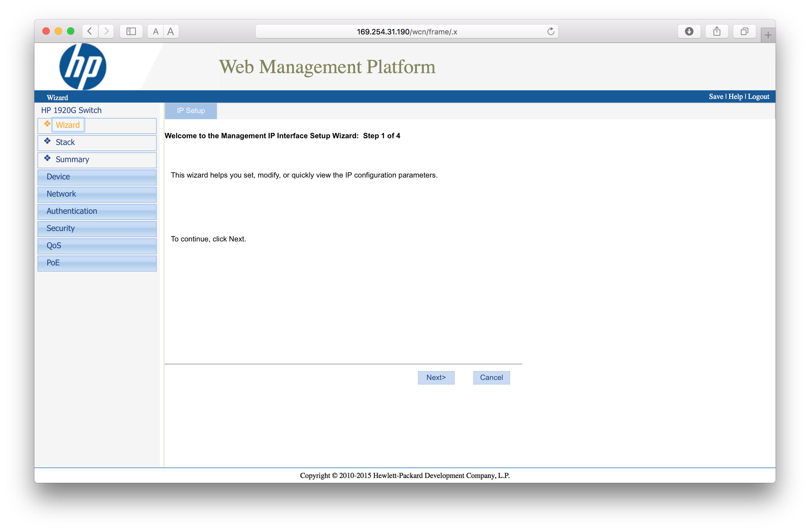
Task: Click the Share icon in toolbar
Action: point(716,31)
